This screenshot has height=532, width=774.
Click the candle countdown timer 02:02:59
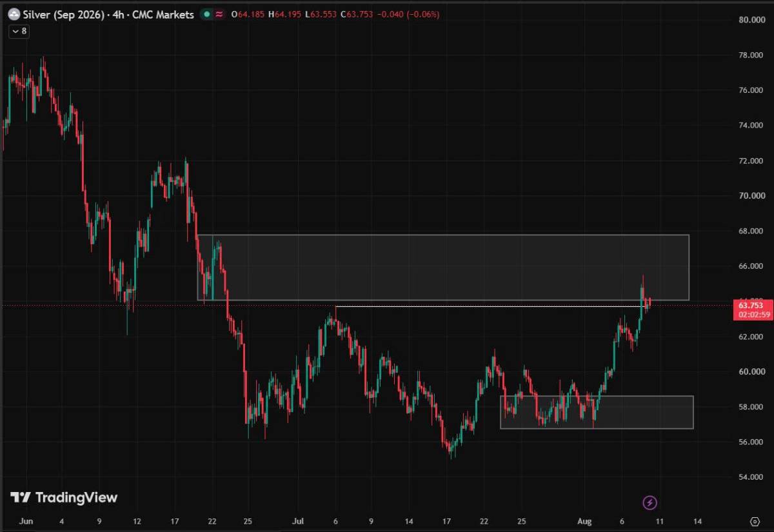coord(754,315)
